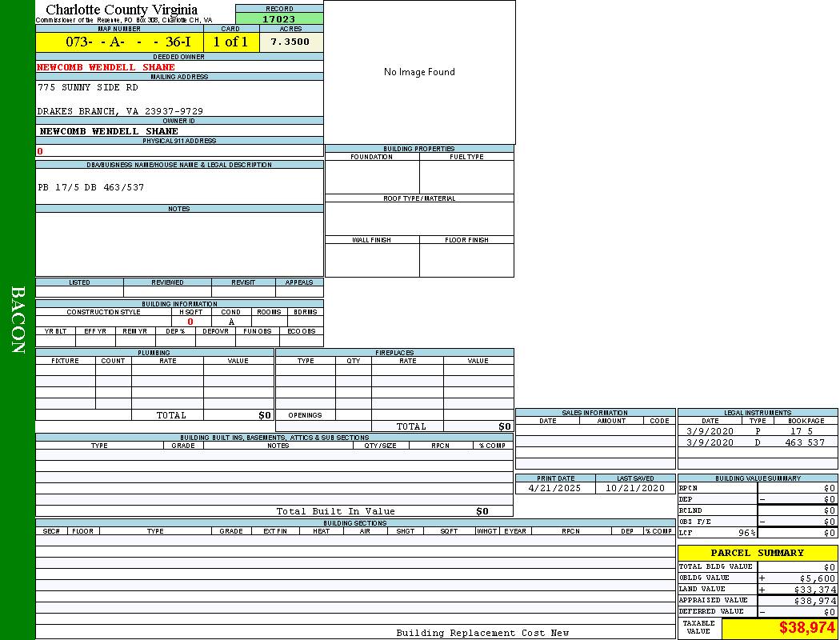Click the record number 17023 field
840x640 pixels.
tap(279, 19)
